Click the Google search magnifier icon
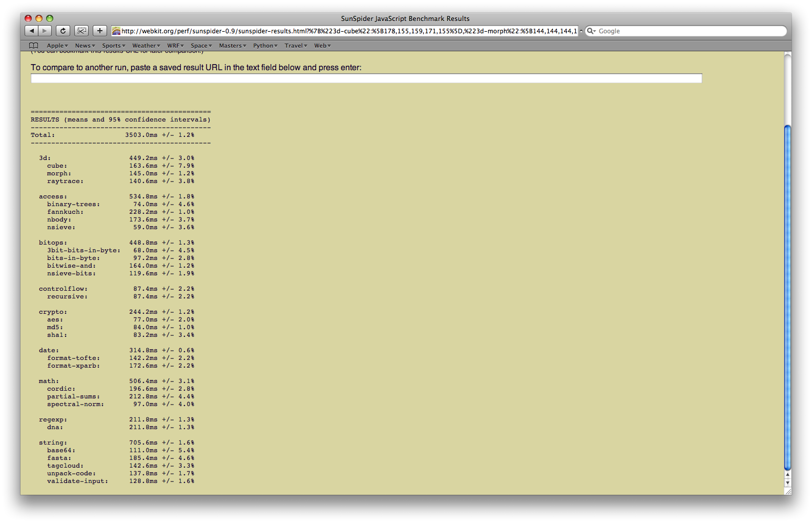 591,31
